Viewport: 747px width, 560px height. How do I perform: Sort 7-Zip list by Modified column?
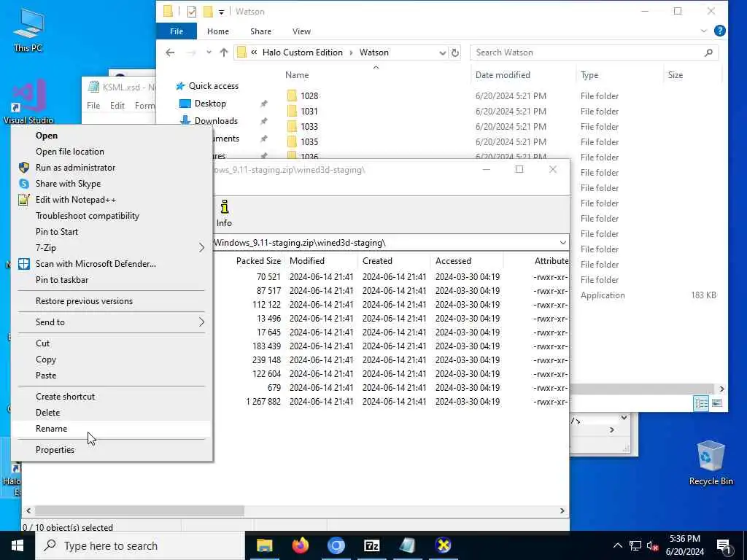click(307, 261)
